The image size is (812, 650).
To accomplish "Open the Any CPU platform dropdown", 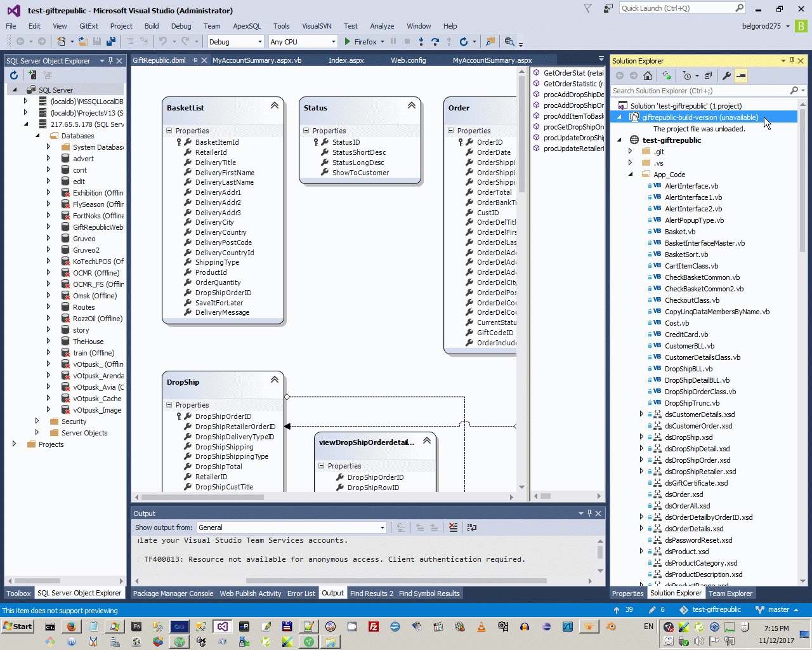I will pyautogui.click(x=333, y=42).
